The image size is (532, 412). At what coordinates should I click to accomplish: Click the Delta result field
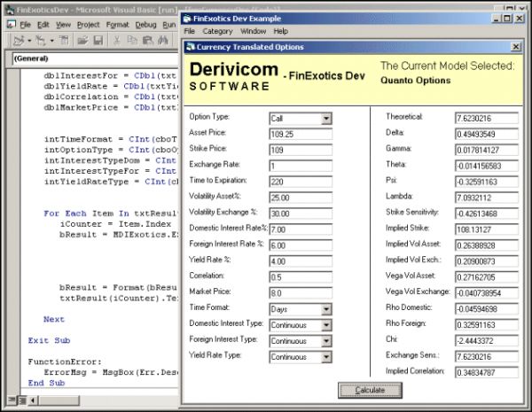[487, 134]
